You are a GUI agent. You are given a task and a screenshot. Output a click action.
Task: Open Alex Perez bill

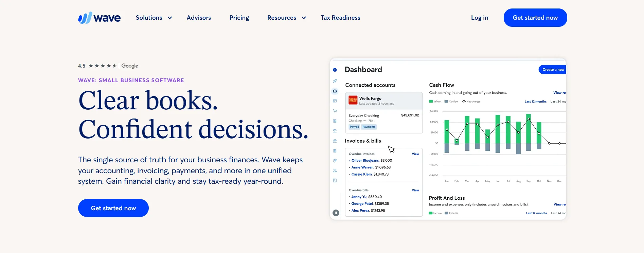click(x=360, y=211)
